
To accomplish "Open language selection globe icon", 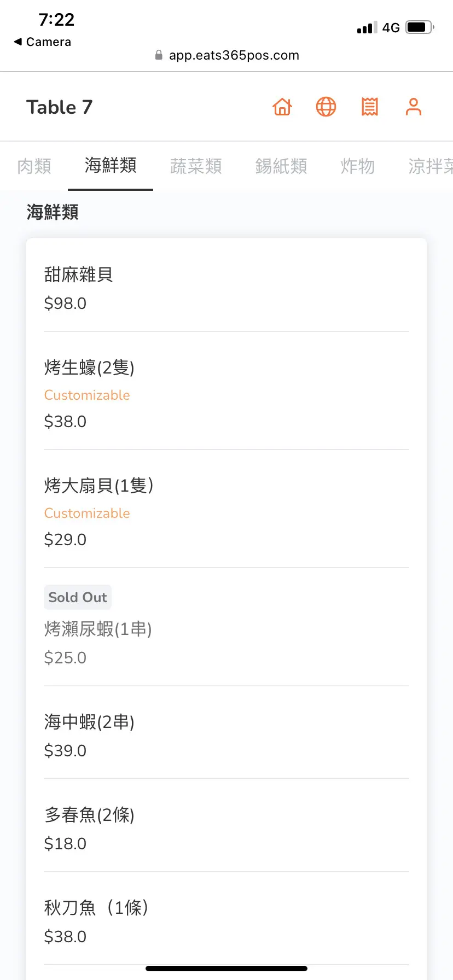I will pos(326,107).
